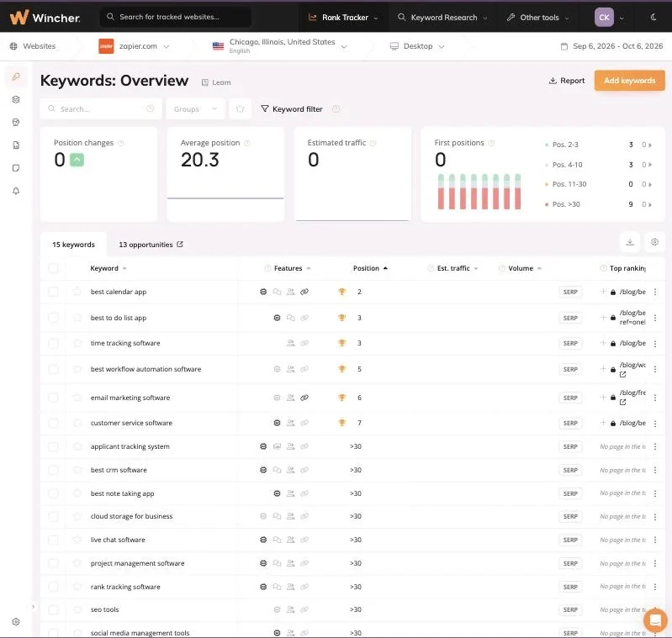Image resolution: width=672 pixels, height=638 pixels.
Task: Open the CK account dropdown
Action: 609,17
